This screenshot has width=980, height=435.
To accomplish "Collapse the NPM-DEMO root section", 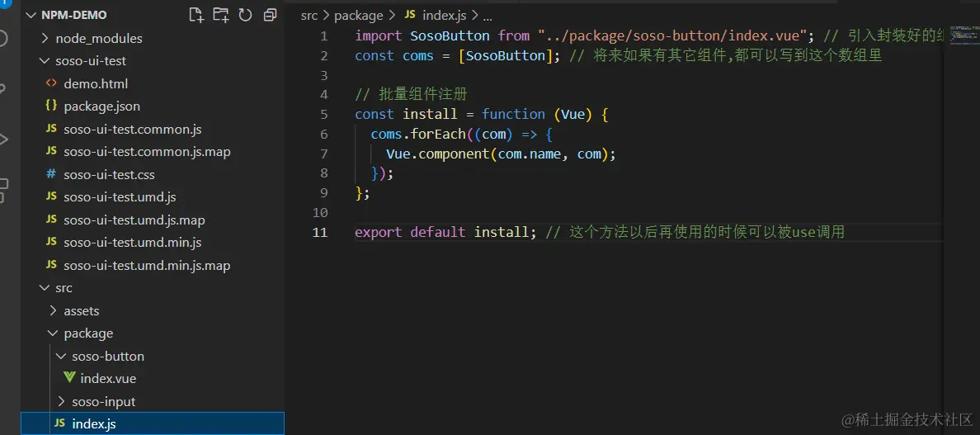I will click(x=30, y=15).
